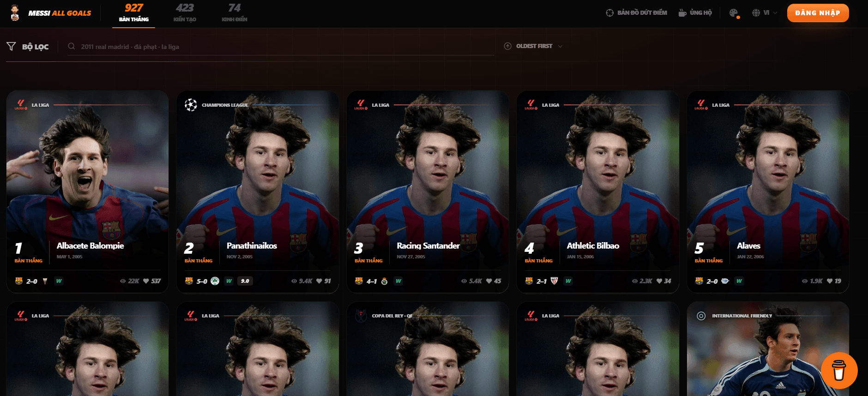868x396 pixels.
Task: Like the Racing Santander goal with 45 hearts
Action: click(489, 281)
